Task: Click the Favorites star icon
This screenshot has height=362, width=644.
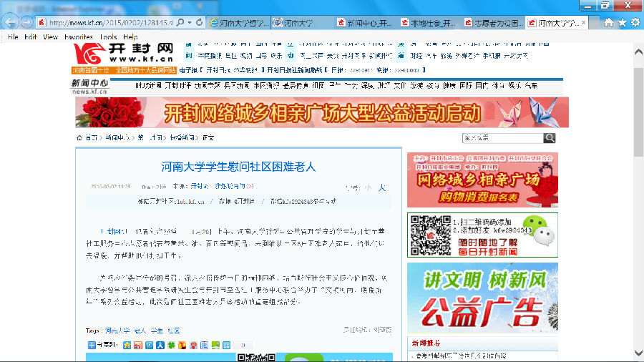Action: [x=621, y=22]
